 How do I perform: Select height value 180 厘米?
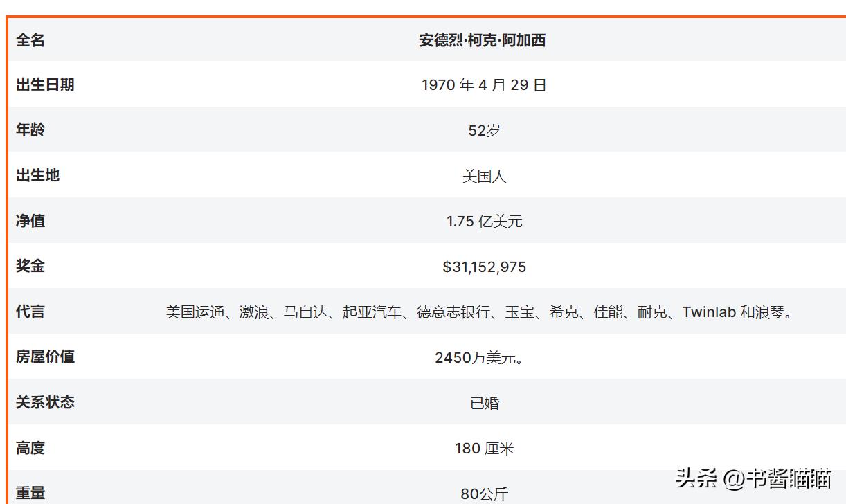pos(484,449)
